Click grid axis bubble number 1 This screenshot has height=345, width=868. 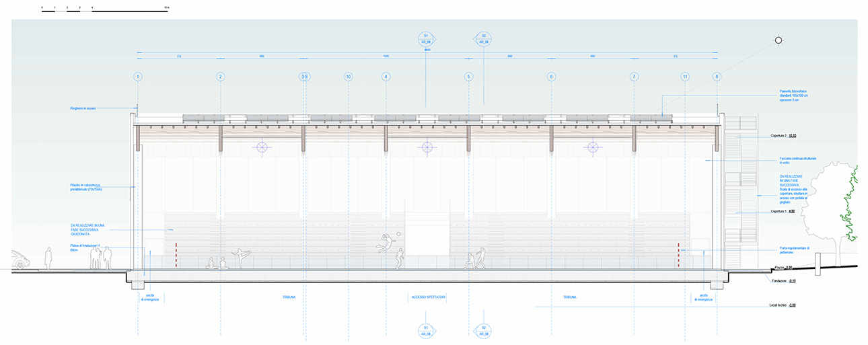138,77
